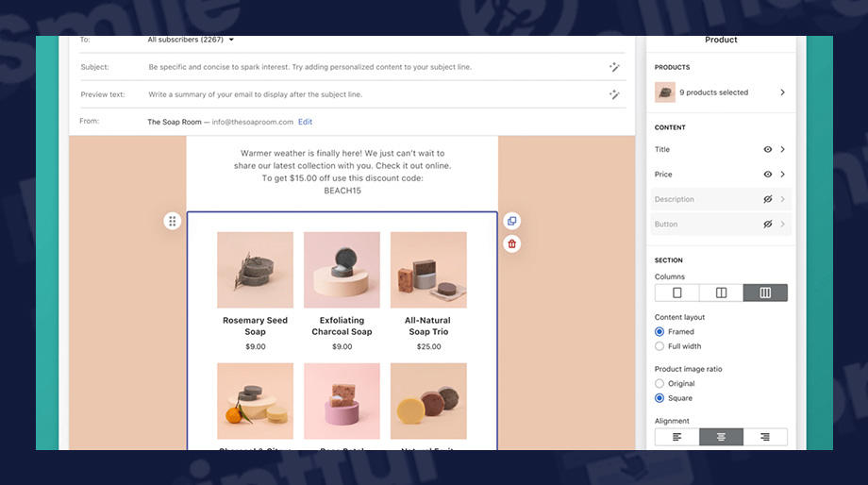The width and height of the screenshot is (868, 485).
Task: Set alignment to left
Action: [x=676, y=437]
